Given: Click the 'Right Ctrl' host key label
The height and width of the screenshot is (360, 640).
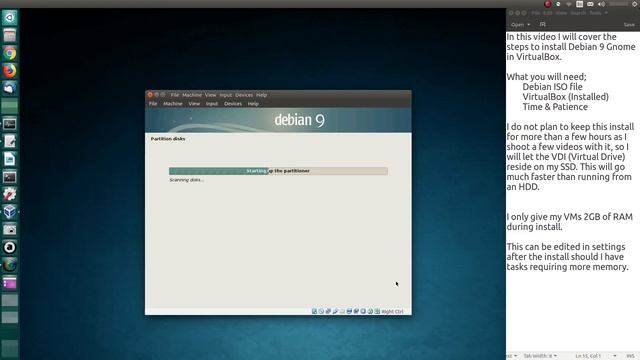Looking at the screenshot, I should pyautogui.click(x=392, y=311).
